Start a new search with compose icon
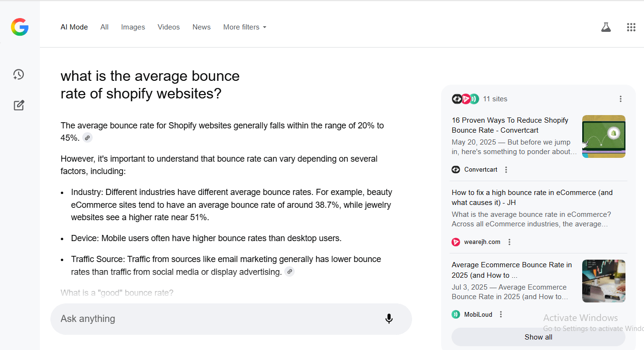 point(19,105)
